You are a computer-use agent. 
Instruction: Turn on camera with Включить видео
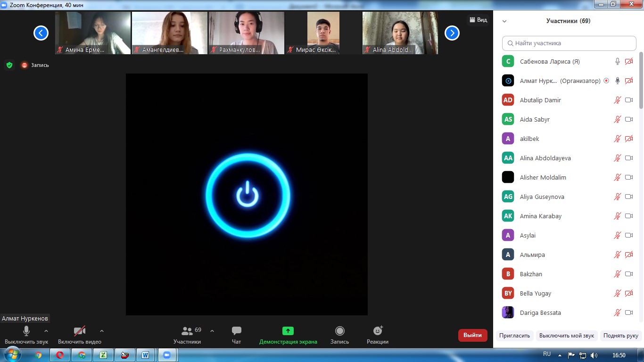(79, 331)
